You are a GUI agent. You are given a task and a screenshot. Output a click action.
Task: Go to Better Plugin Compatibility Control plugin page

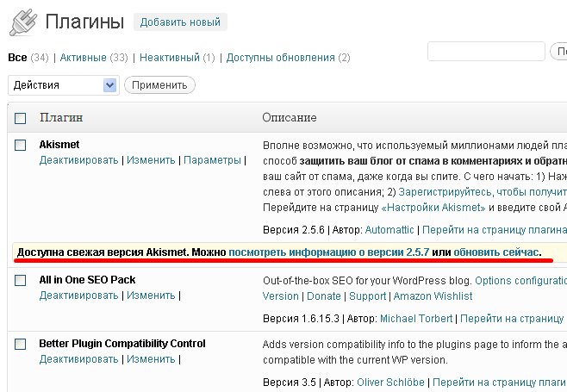coord(500,383)
